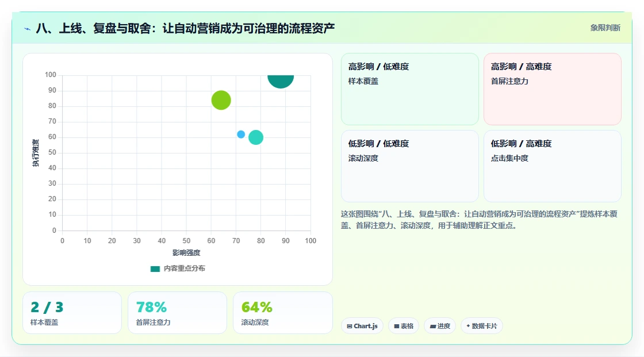The height and width of the screenshot is (357, 644).
Task: Click the 78% 首屏注意力 stat card
Action: click(178, 313)
